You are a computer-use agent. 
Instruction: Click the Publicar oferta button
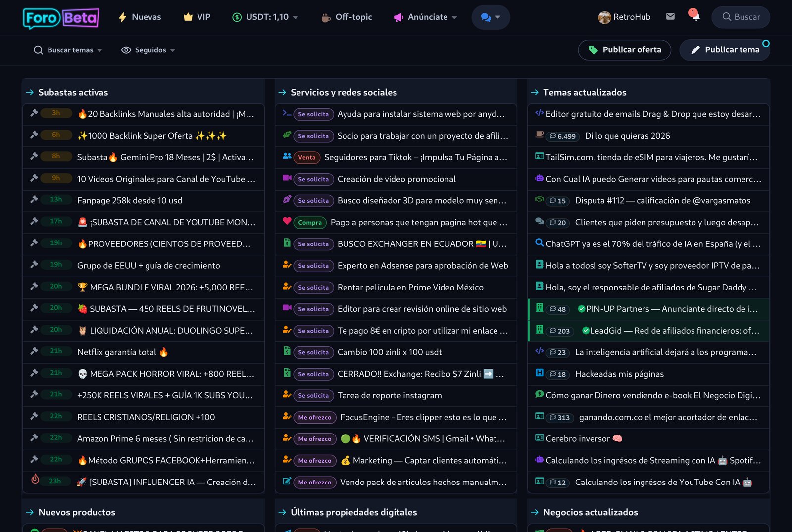pos(625,50)
